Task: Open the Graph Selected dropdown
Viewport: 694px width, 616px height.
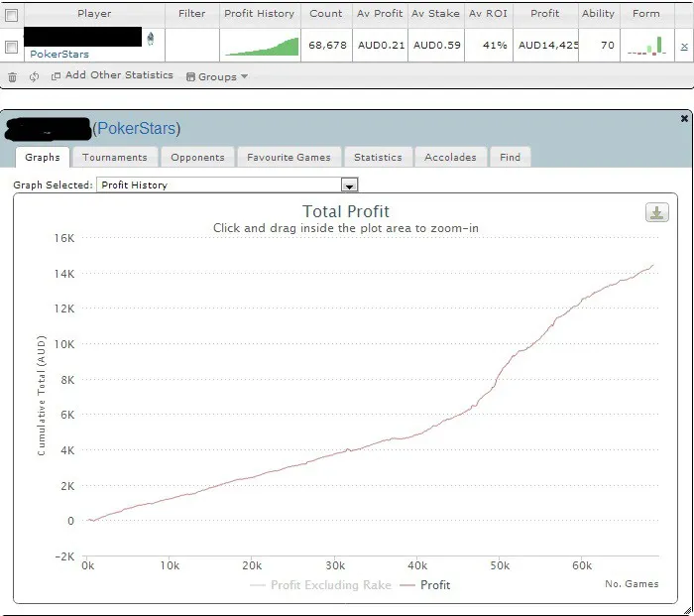Action: (348, 185)
